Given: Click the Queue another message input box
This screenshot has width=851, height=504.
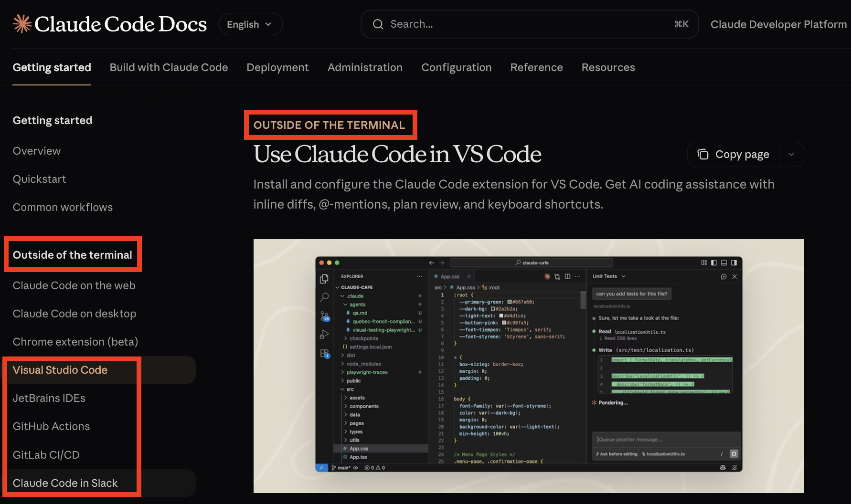Looking at the screenshot, I should tap(666, 440).
